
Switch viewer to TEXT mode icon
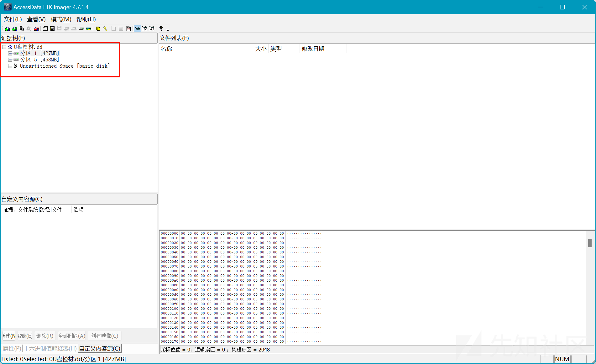(x=145, y=29)
